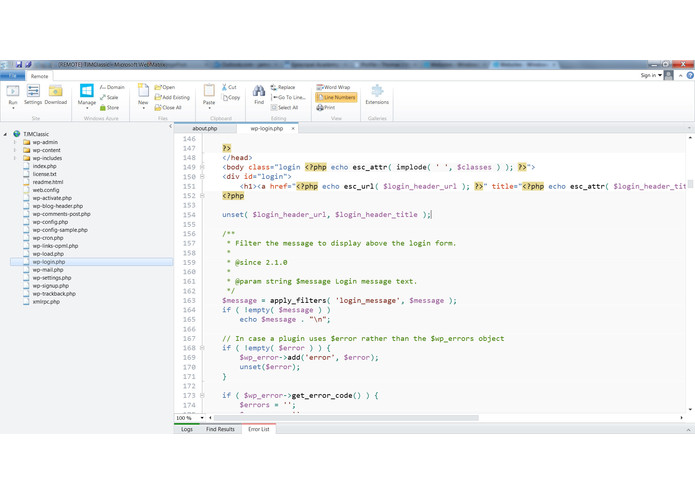This screenshot has height=494, width=695.
Task: Click the Download folder icon
Action: pos(55,91)
